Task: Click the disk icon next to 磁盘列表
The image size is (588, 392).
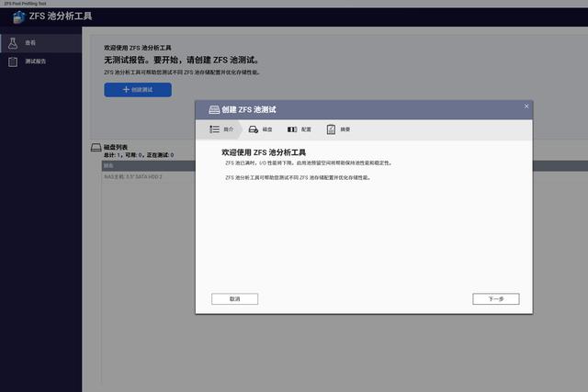Action: tap(96, 147)
